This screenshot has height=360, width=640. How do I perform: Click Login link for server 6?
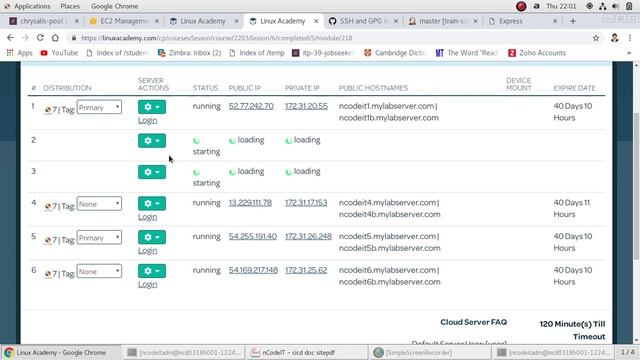click(x=147, y=284)
